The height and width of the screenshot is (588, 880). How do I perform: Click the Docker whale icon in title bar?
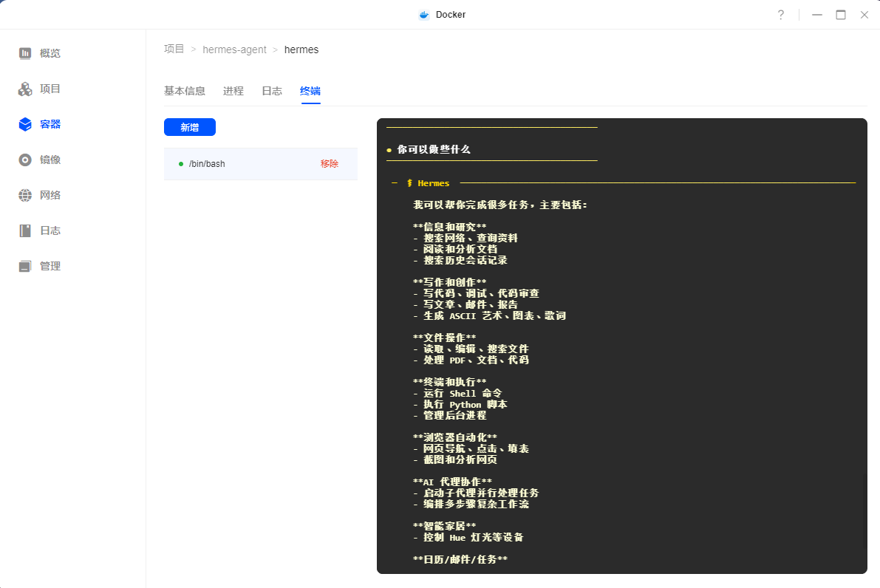pos(424,15)
